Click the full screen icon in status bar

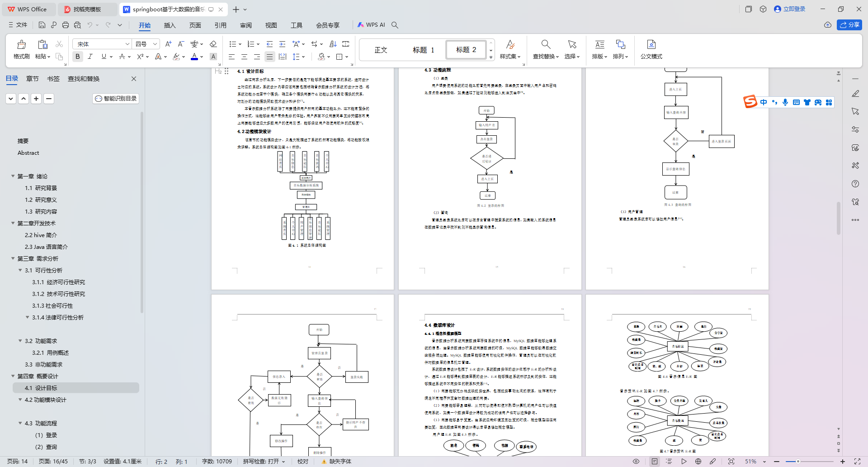857,462
